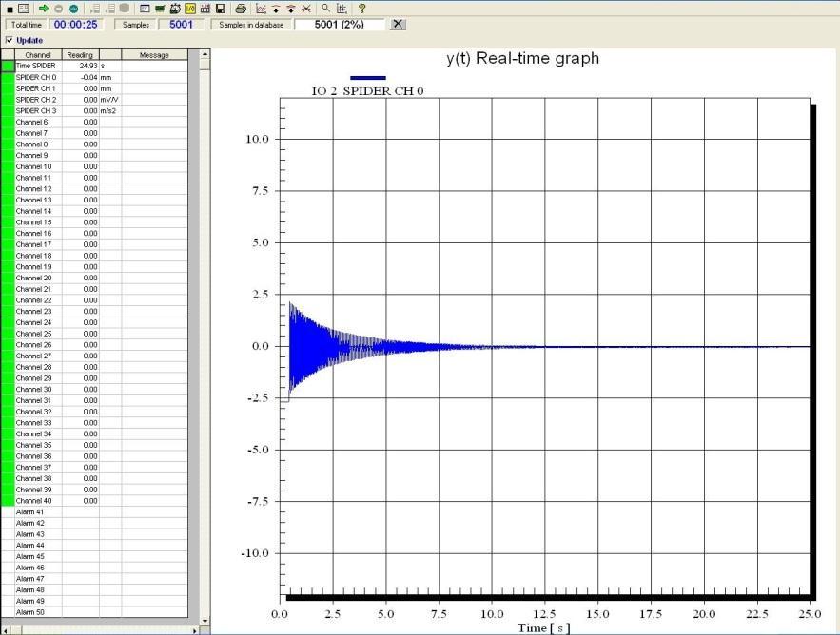Screen dimensions: 840x635
Task: Select the Channel 22 row
Action: [x=94, y=300]
